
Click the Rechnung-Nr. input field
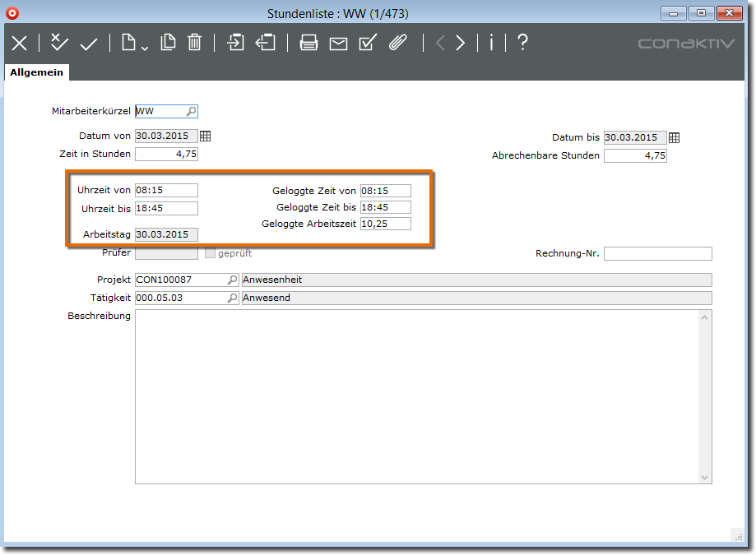pos(657,253)
